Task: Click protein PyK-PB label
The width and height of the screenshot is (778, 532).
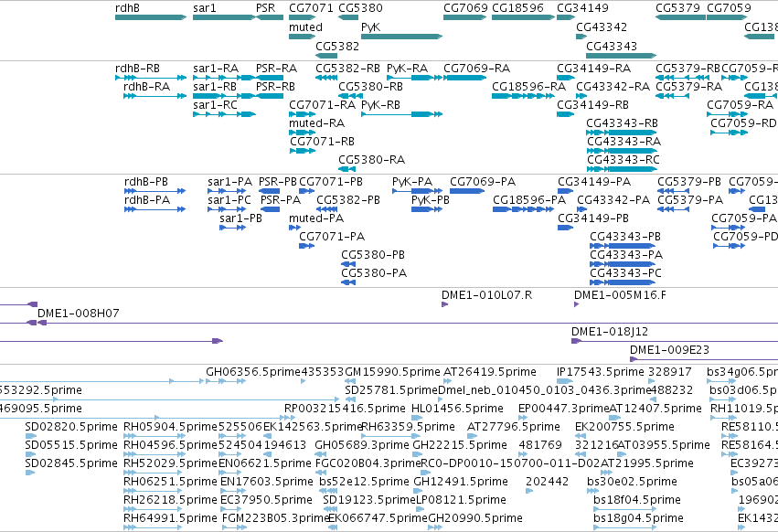Action: point(431,200)
